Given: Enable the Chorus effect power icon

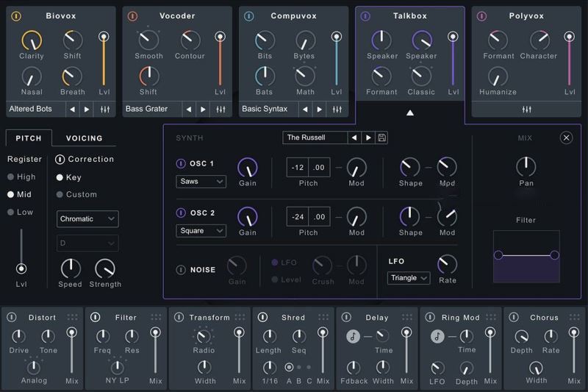Looking at the screenshot, I should pyautogui.click(x=514, y=318).
